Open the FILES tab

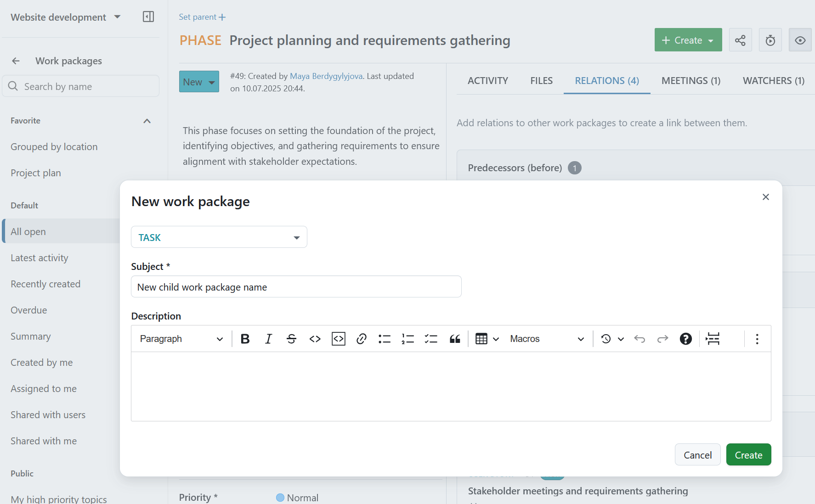[541, 80]
